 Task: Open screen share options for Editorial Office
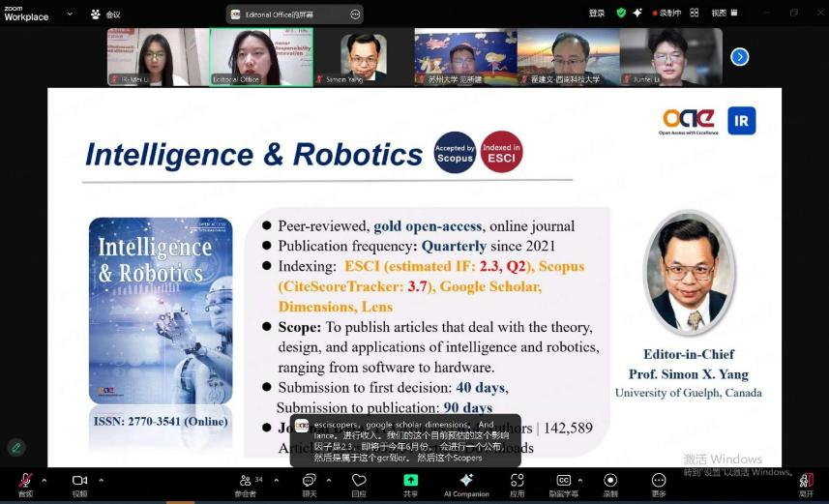[x=355, y=14]
